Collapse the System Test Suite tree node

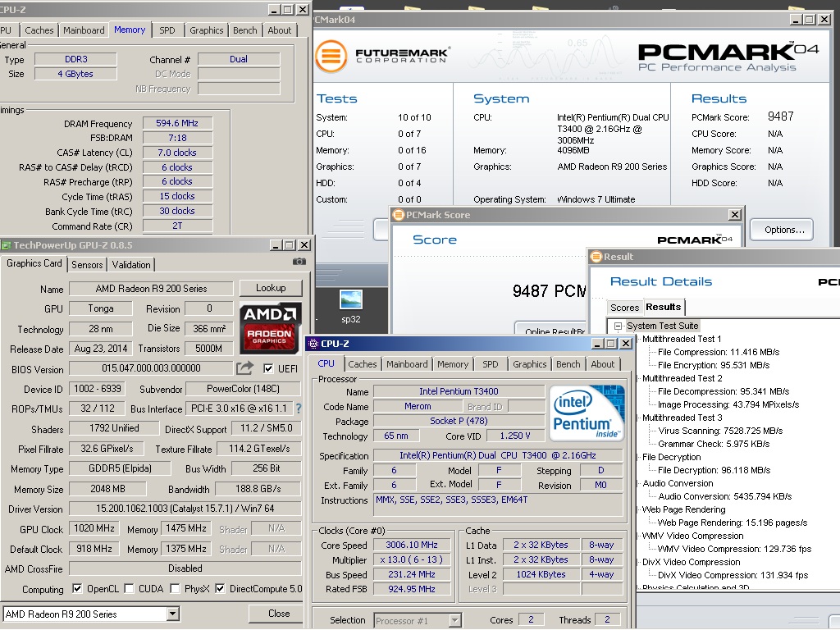point(618,326)
